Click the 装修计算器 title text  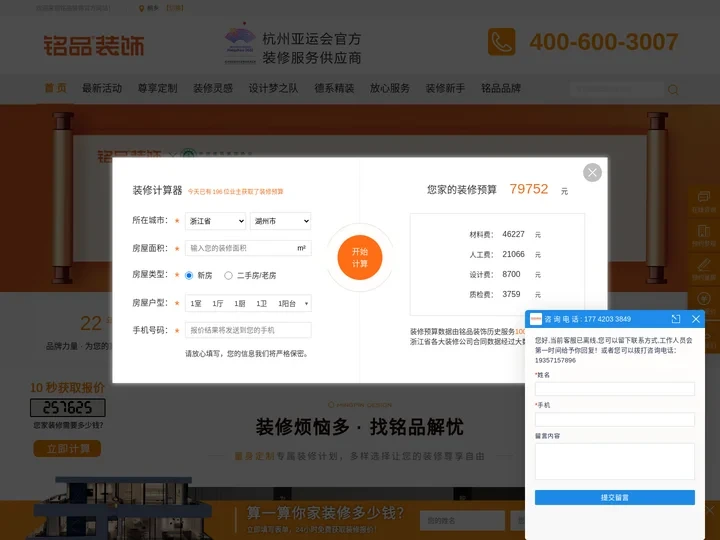click(158, 191)
